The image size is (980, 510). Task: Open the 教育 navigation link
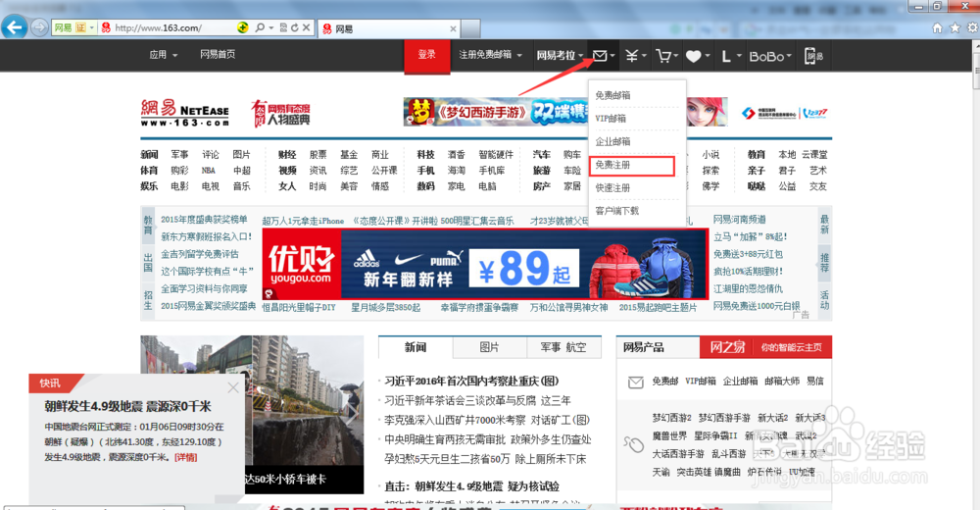pyautogui.click(x=757, y=155)
